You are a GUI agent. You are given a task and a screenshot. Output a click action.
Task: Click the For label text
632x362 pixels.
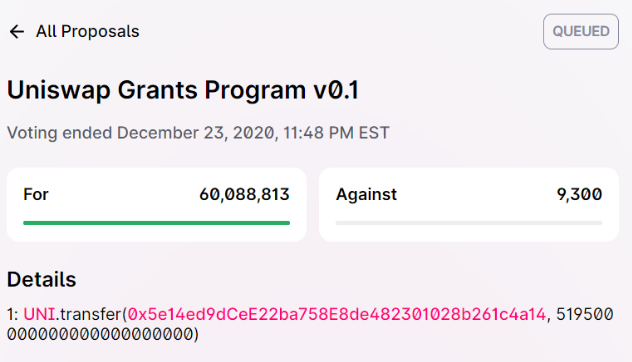point(36,194)
